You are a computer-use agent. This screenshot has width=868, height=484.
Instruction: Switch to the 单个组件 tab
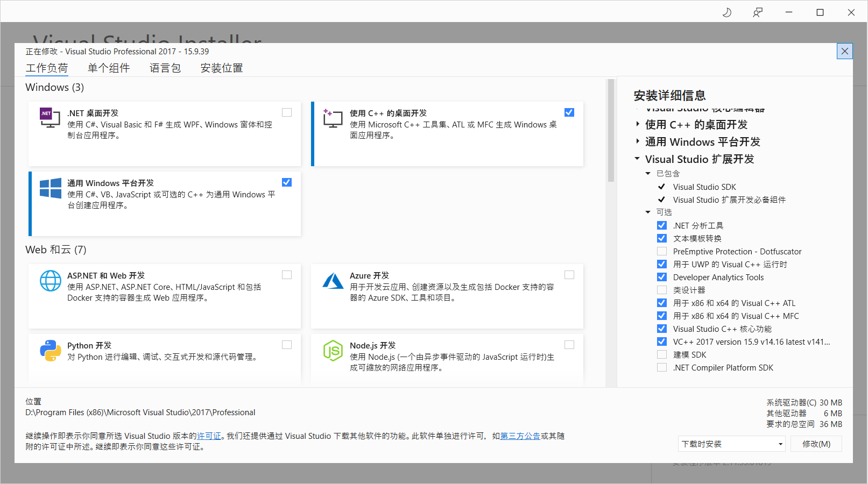[109, 68]
